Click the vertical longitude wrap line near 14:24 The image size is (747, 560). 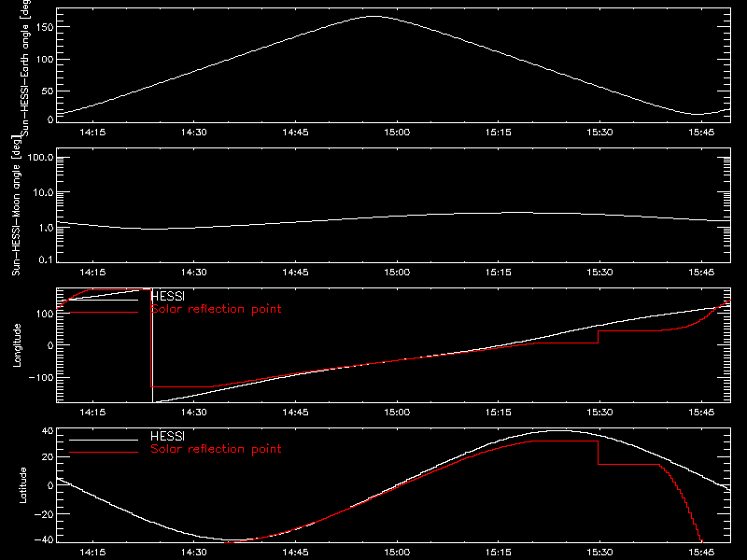click(152, 345)
